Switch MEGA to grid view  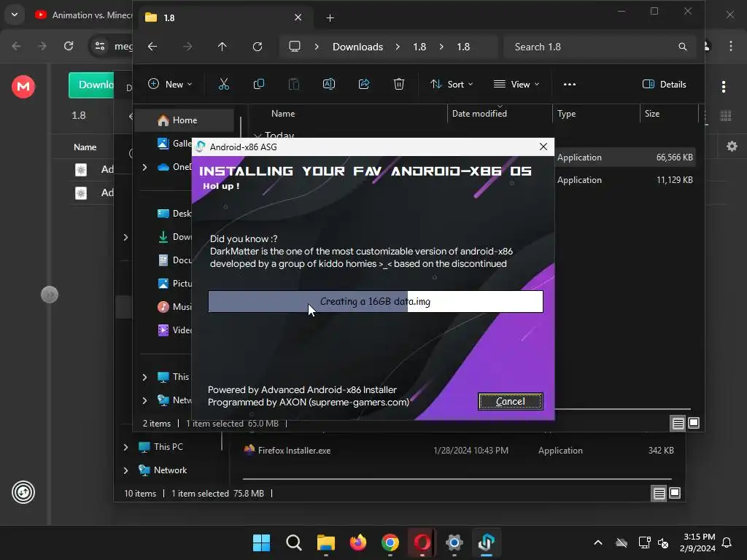pyautogui.click(x=726, y=116)
